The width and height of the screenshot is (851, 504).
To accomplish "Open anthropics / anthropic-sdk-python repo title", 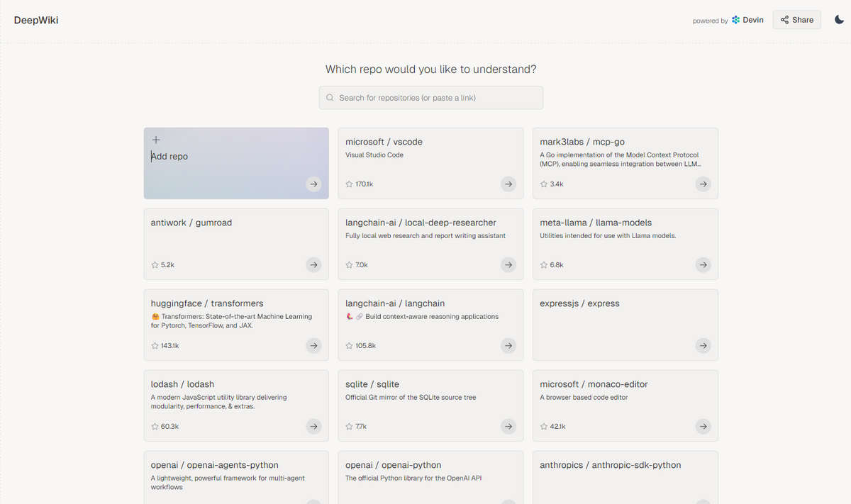I will pos(610,465).
